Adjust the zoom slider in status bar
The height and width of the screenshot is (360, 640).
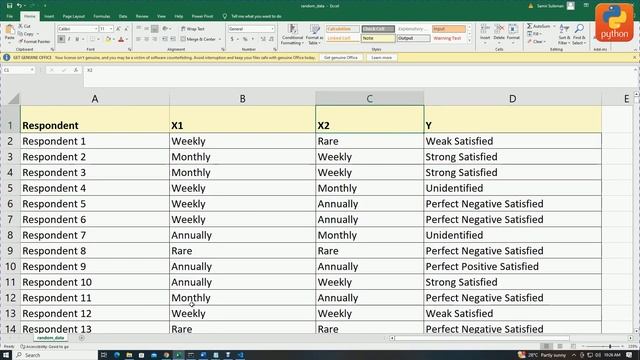pyautogui.click(x=610, y=347)
